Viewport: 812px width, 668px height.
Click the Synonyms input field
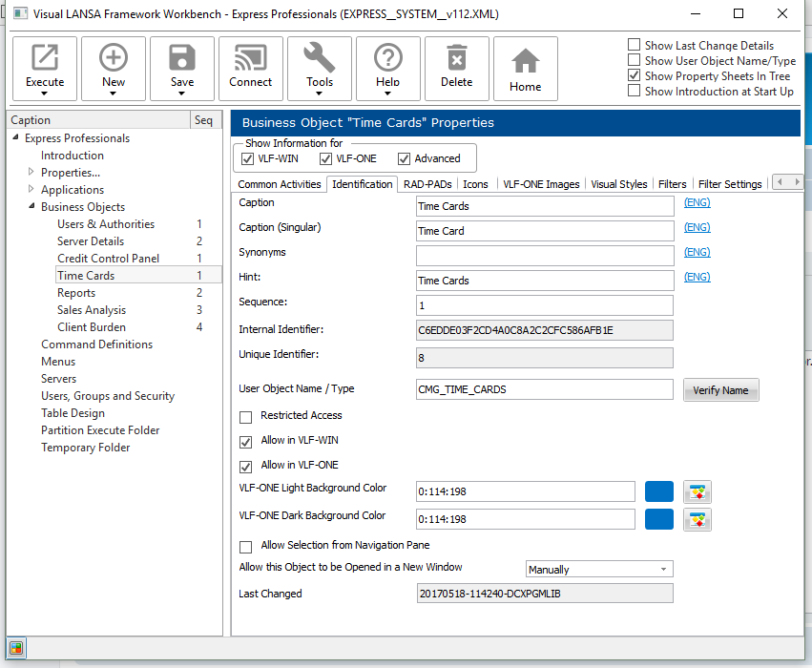(545, 256)
